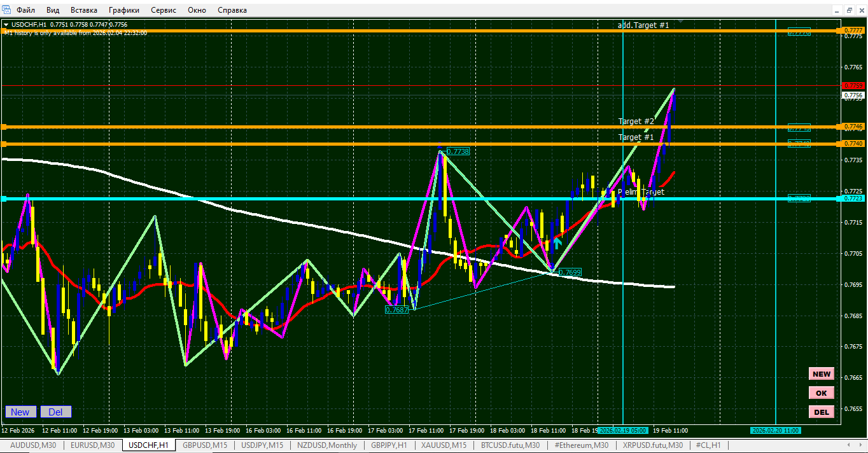Switch to the USDJPY,M15 chart tab
Screen dimensions: 868x453
click(262, 445)
